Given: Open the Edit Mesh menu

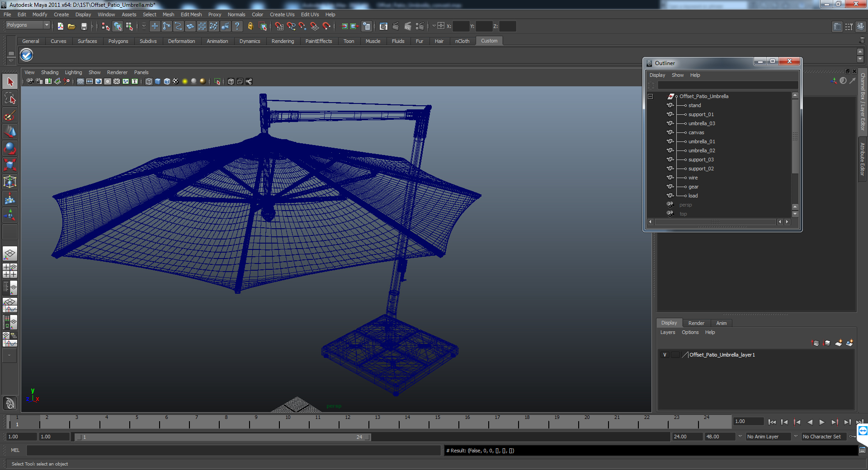Looking at the screenshot, I should [x=191, y=14].
